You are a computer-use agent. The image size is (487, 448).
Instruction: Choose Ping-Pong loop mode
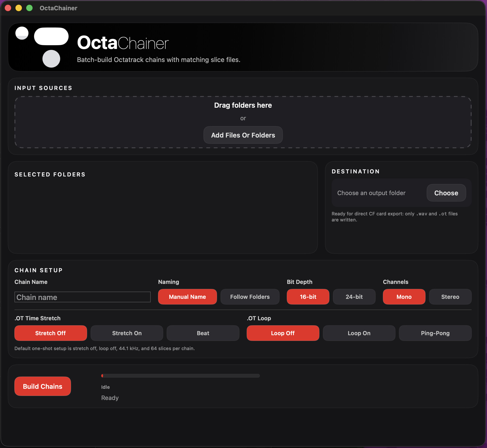[435, 333]
